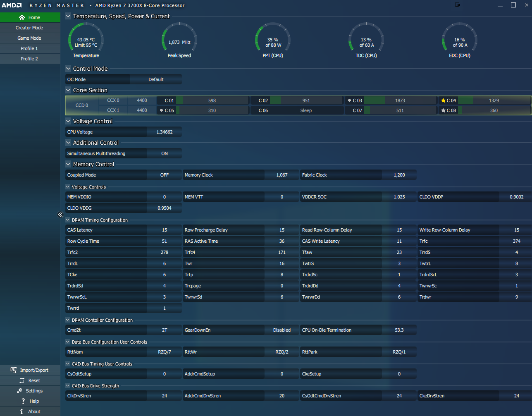Collapse Temperature, Speed, Power & Current section

[68, 16]
